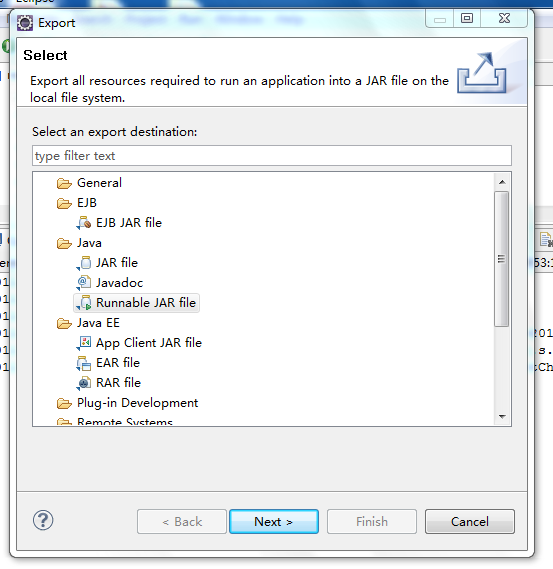The image size is (553, 569).
Task: Open the help question mark icon
Action: coord(43,520)
